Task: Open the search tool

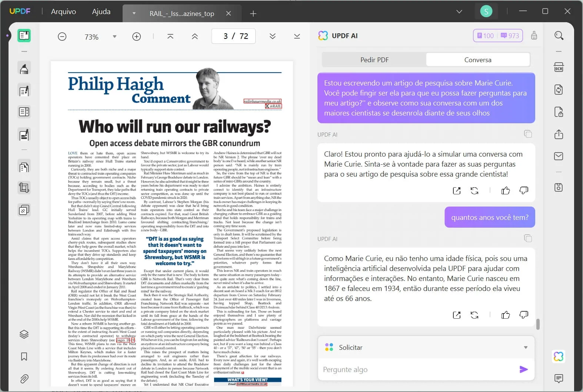Action: (559, 36)
